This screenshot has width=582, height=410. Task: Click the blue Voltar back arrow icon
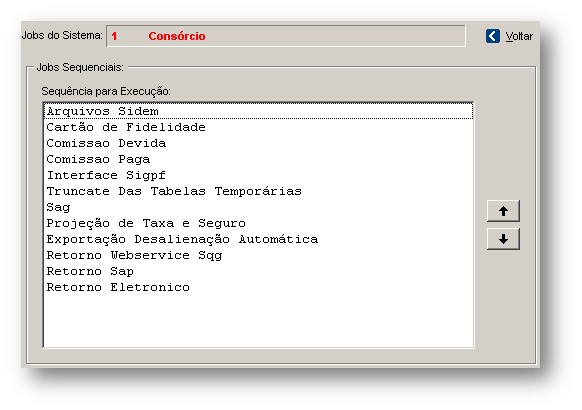[x=493, y=36]
